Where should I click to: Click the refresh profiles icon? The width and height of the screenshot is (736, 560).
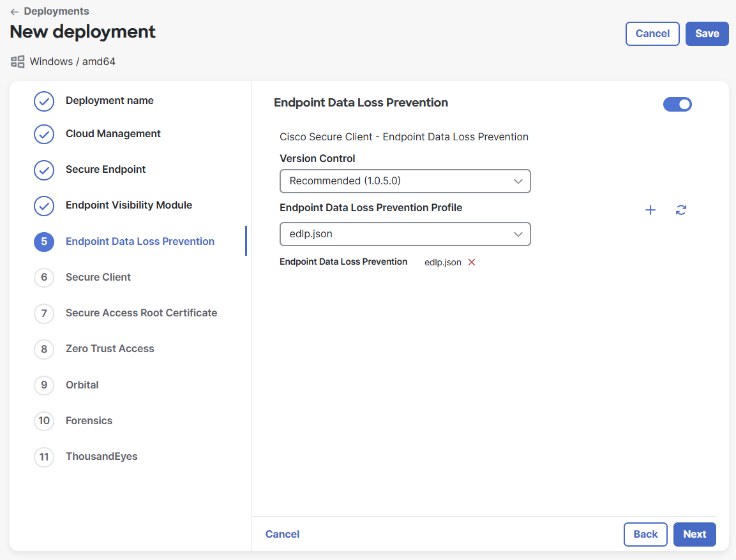(681, 210)
